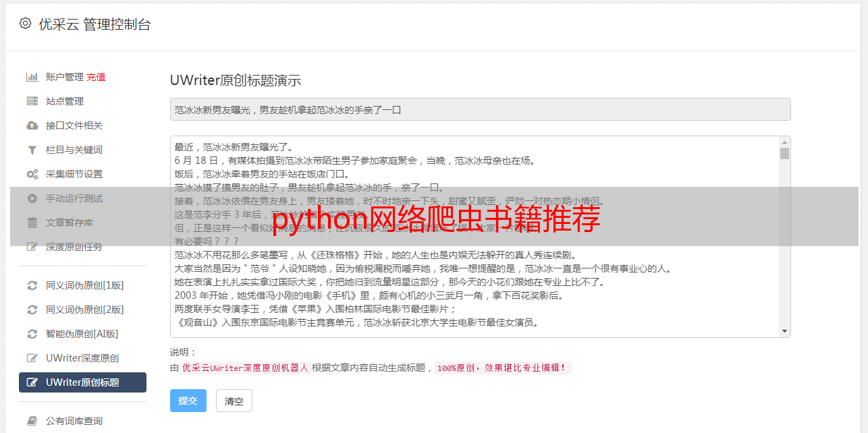The width and height of the screenshot is (868, 433).
Task: Select 智能伪原创[AI版] tool
Action: 82,334
